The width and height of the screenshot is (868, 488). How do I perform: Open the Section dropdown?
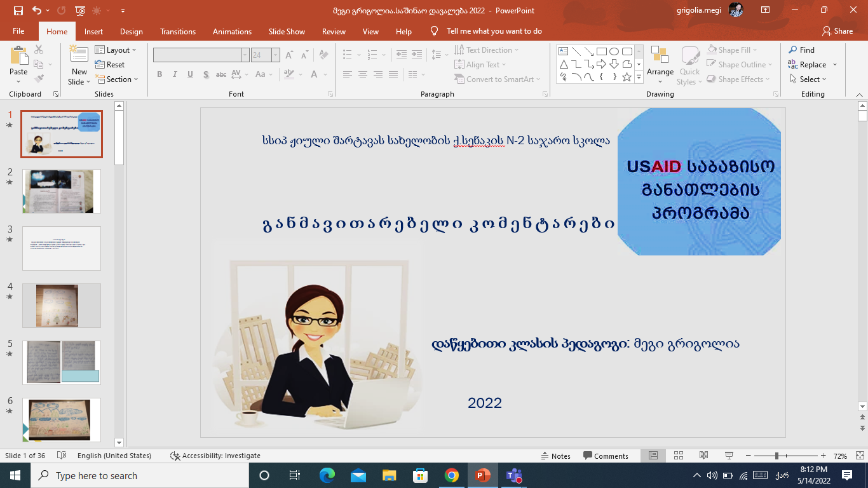coord(117,79)
